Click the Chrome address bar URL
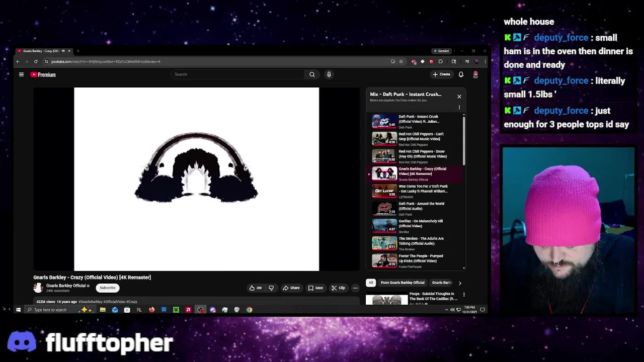This screenshot has width=644, height=362. (x=106, y=61)
